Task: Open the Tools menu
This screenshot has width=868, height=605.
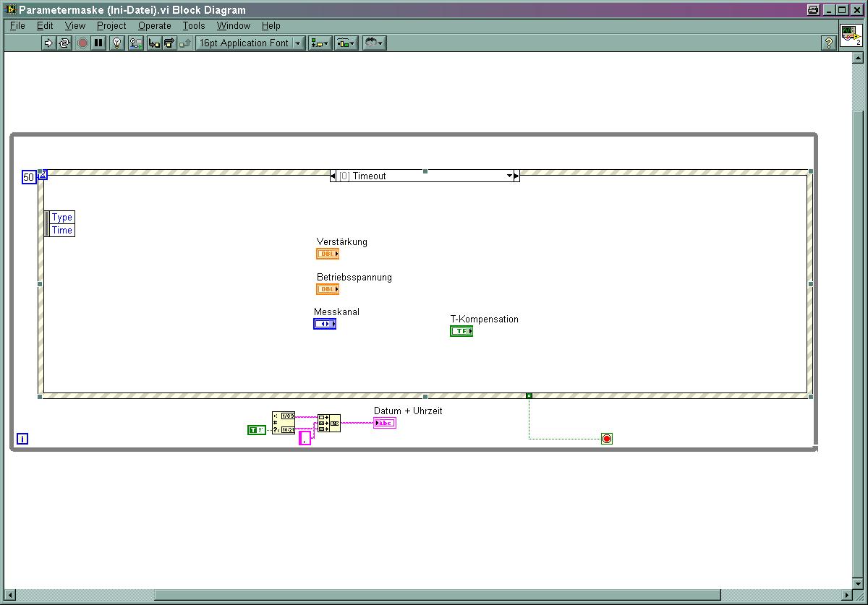Action: click(194, 25)
